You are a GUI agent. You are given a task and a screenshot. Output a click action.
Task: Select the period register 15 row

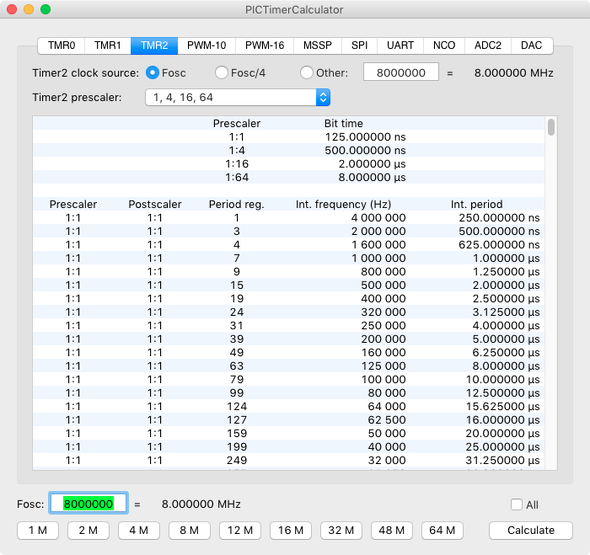289,285
